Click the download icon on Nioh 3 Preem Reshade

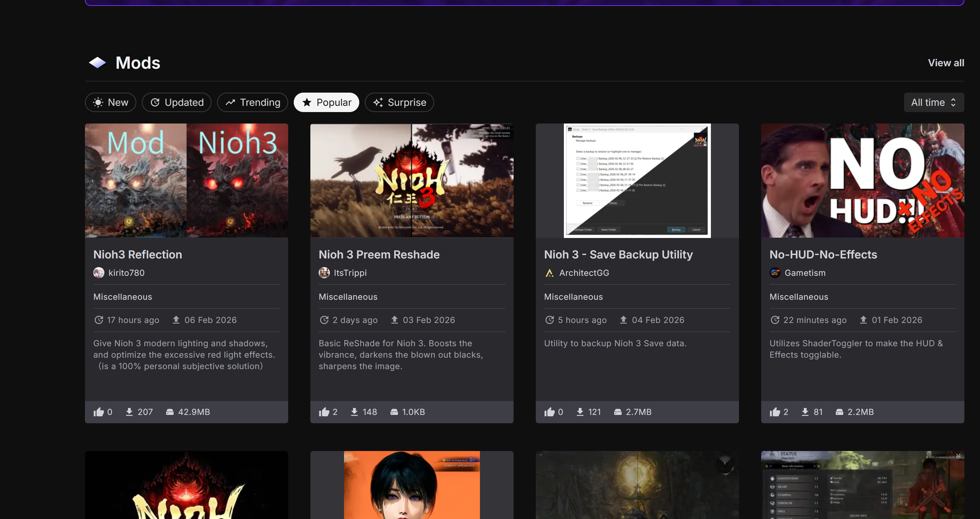point(354,412)
